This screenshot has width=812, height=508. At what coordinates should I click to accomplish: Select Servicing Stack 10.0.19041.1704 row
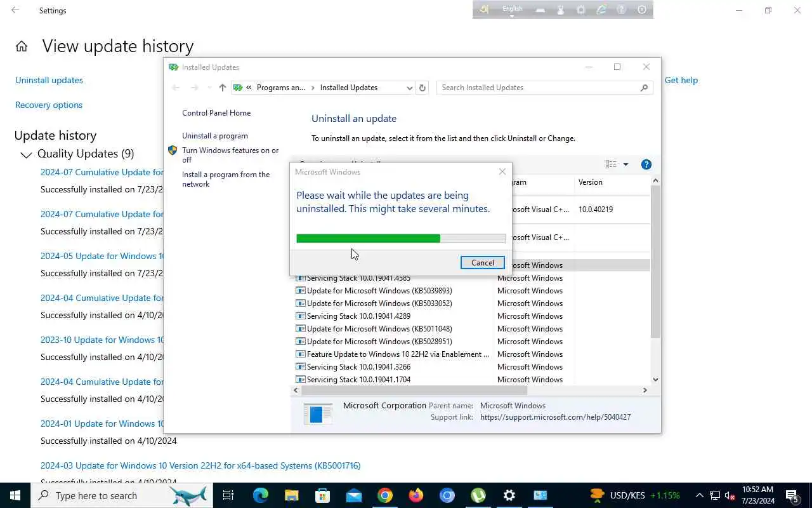[x=473, y=380]
